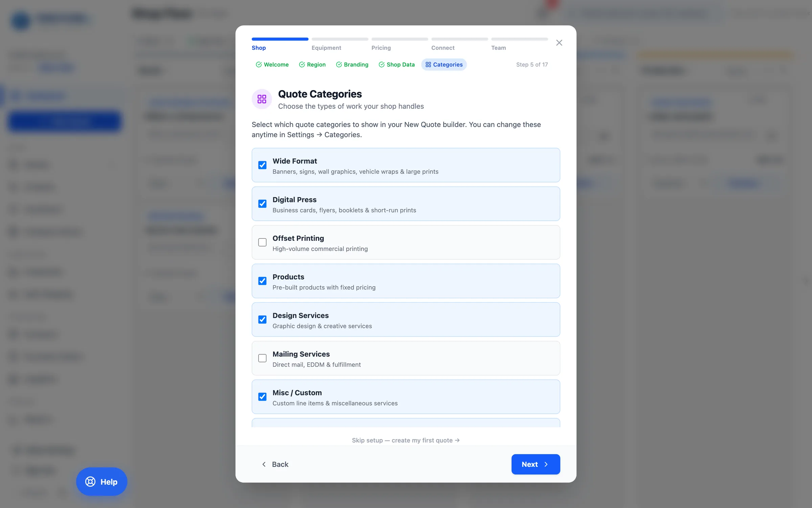Viewport: 812px width, 508px height.
Task: Click the Shop Data step checkmark icon
Action: [x=382, y=65]
